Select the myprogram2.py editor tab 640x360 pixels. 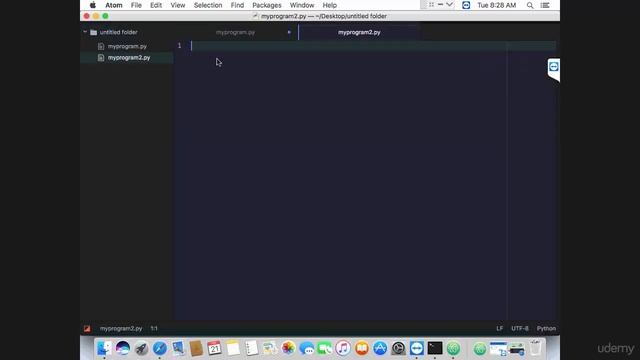click(x=359, y=32)
